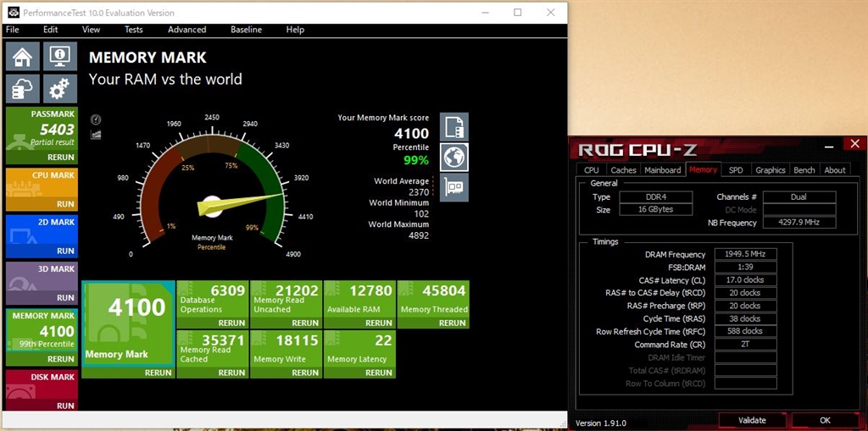
Task: Click the Channels # Dual field
Action: pos(799,197)
